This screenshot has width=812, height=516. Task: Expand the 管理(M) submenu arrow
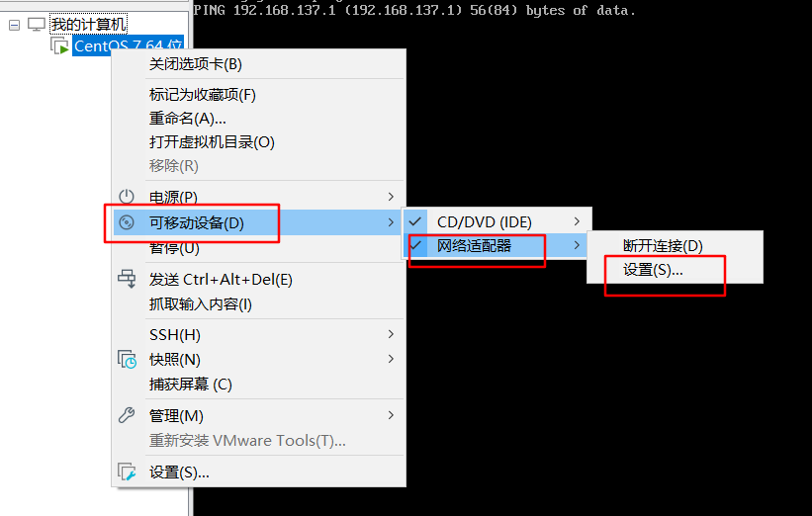pos(391,415)
